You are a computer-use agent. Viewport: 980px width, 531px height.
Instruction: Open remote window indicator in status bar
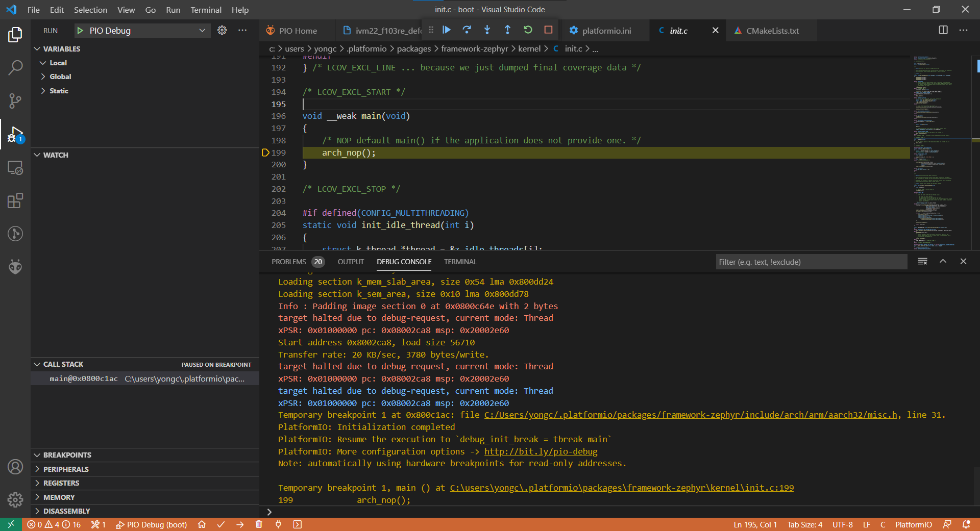click(x=11, y=524)
